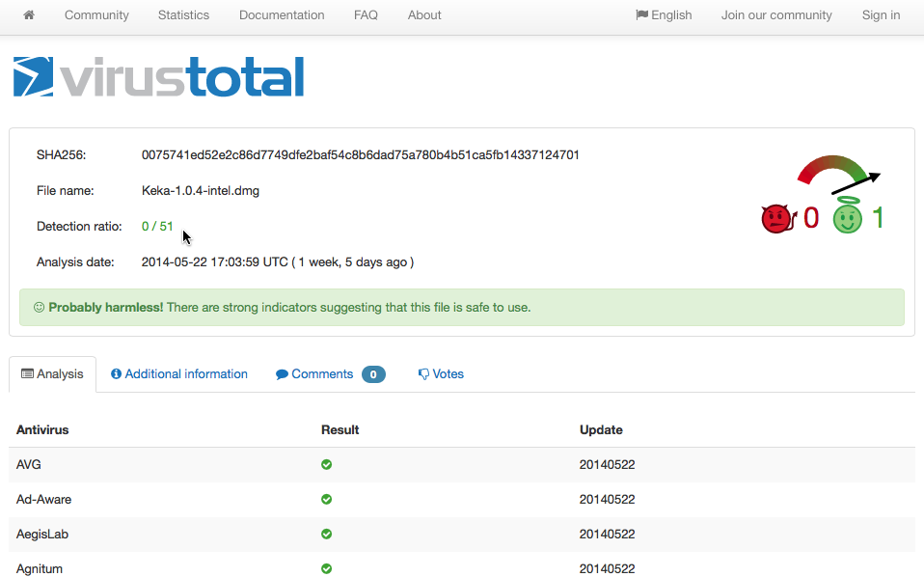Click Join our community link
This screenshot has width=924, height=577.
click(x=776, y=15)
